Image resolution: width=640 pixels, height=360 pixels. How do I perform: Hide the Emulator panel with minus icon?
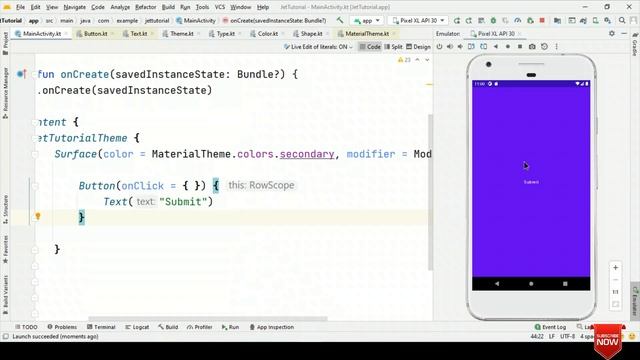coord(624,33)
